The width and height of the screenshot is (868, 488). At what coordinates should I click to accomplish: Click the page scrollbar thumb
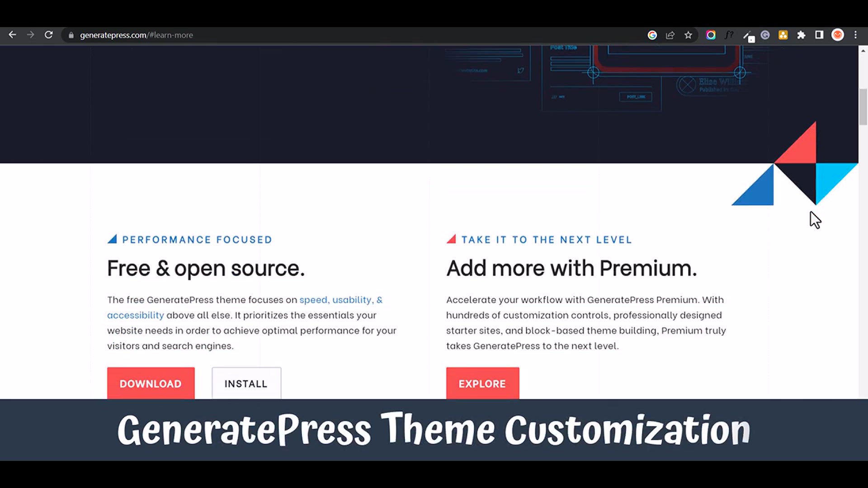pos(863,107)
